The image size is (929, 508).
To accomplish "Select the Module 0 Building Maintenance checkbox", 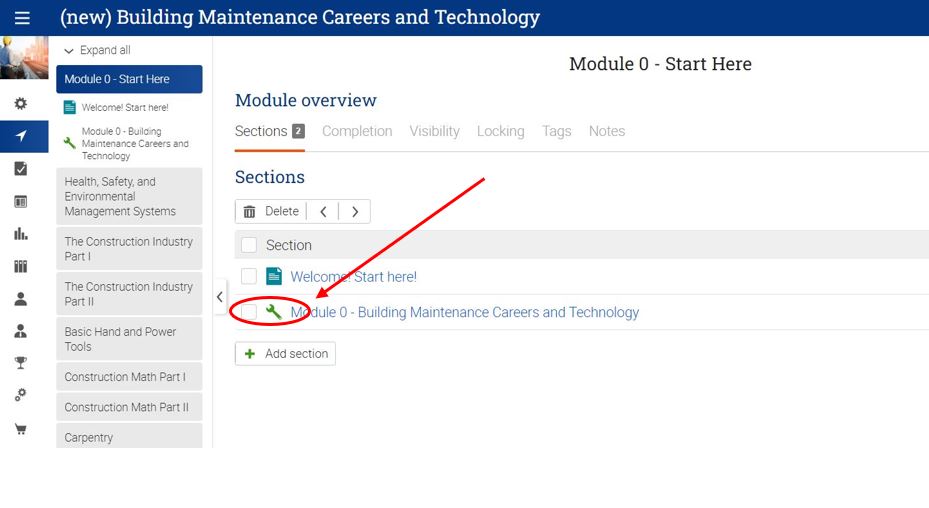I will (249, 312).
